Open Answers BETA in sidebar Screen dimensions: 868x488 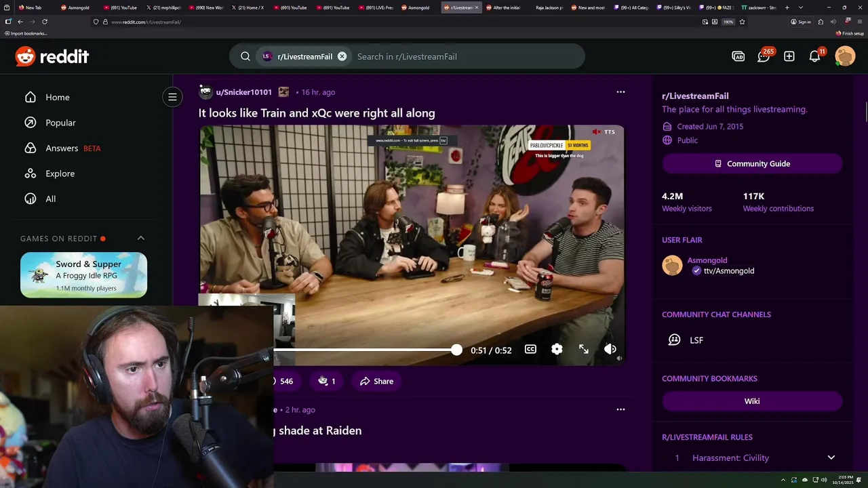coord(62,148)
